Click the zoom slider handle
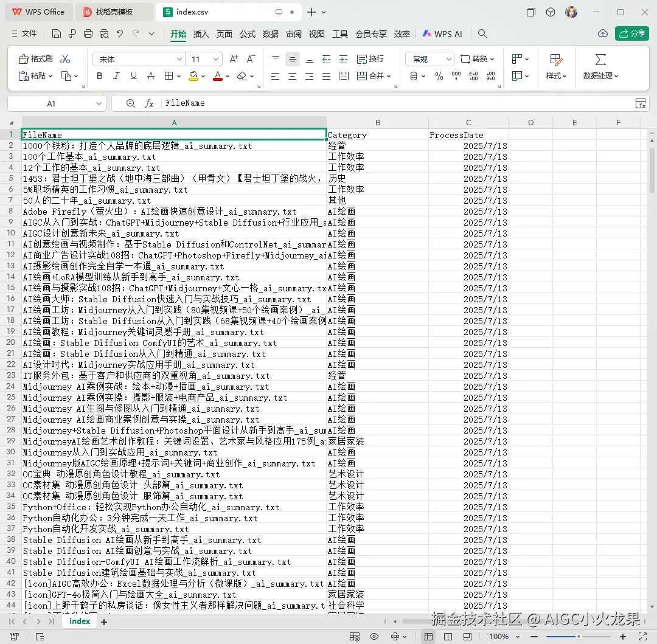The height and width of the screenshot is (644, 657). (x=579, y=637)
